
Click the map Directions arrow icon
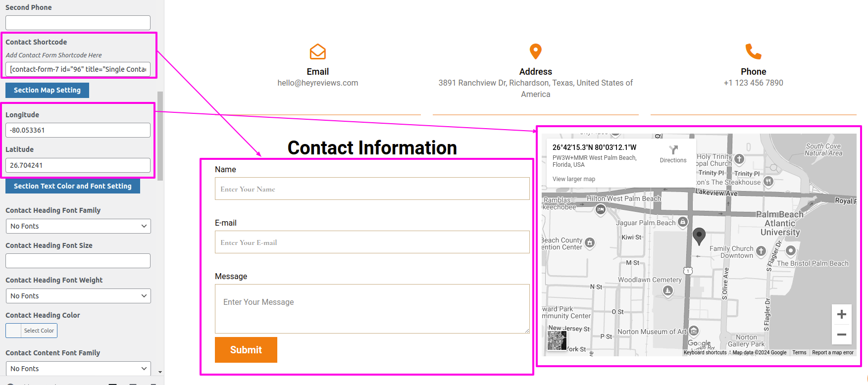(673, 150)
